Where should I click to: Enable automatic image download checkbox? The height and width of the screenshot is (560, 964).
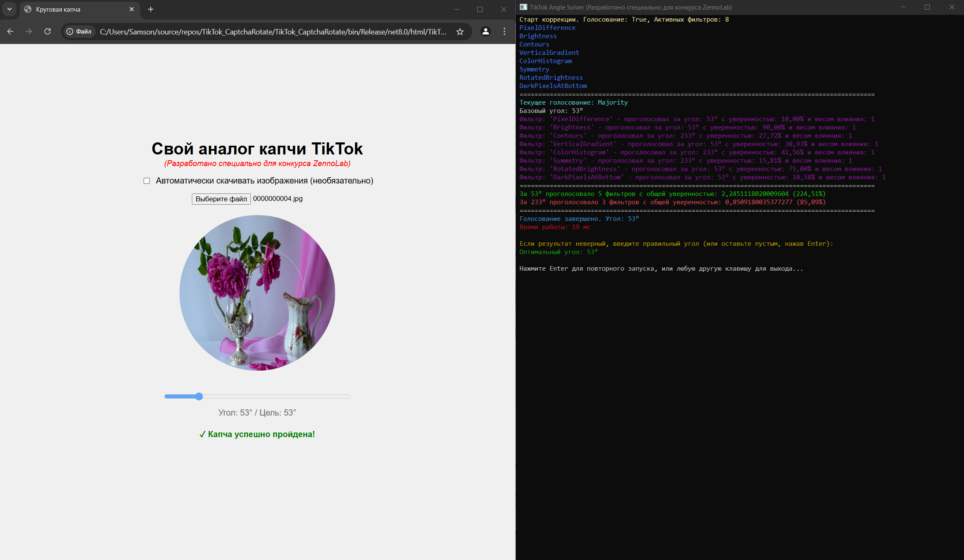(x=147, y=181)
